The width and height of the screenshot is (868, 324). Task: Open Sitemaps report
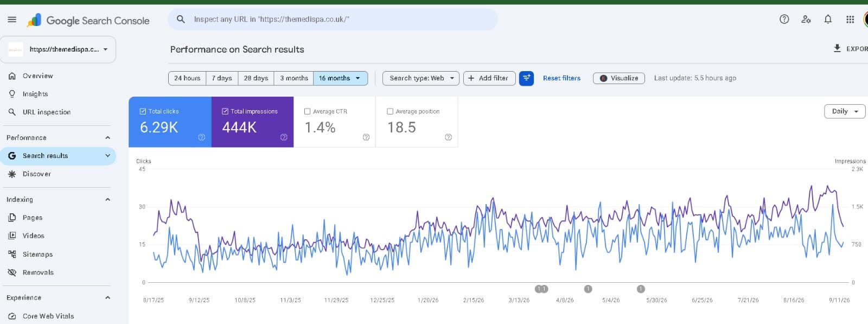click(37, 254)
